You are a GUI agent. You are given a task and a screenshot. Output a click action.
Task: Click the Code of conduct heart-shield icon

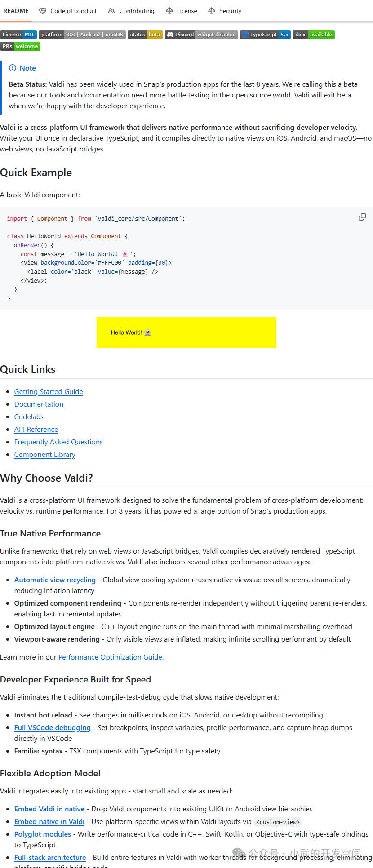click(43, 11)
